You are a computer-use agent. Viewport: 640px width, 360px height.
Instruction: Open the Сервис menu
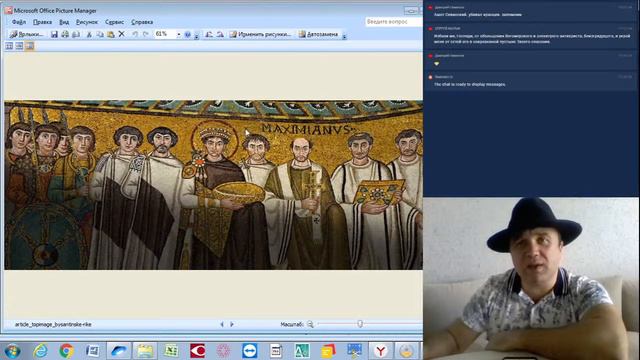point(114,22)
